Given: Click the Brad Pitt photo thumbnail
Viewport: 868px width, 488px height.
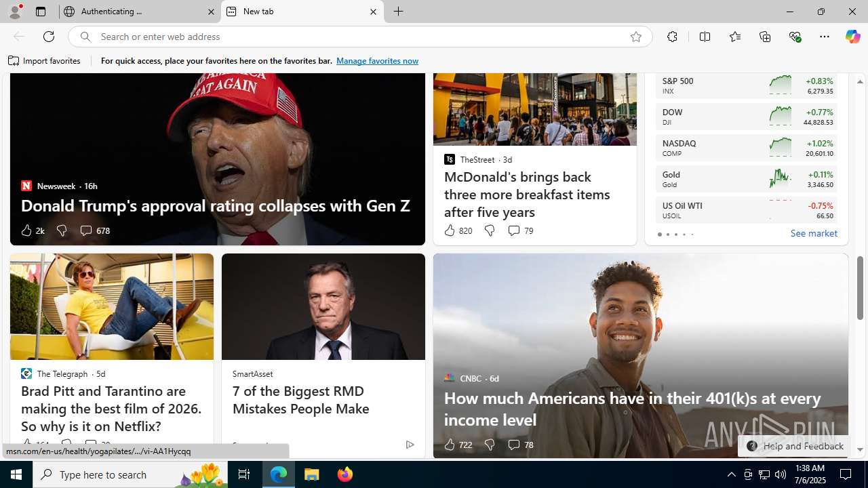Looking at the screenshot, I should coord(112,306).
